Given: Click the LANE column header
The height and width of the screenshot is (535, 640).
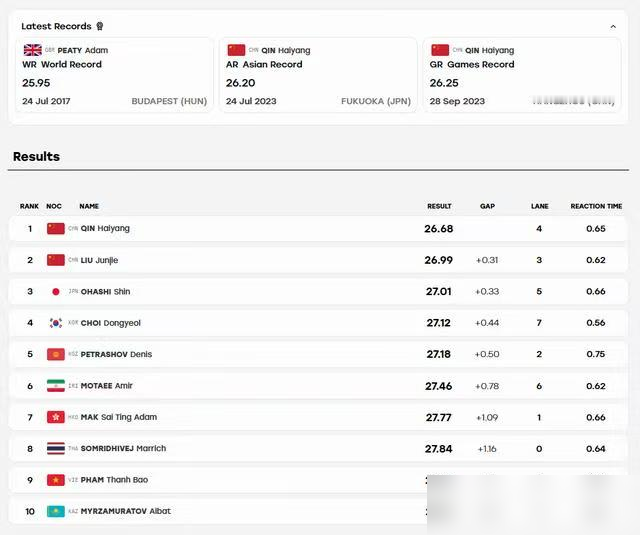Looking at the screenshot, I should [540, 206].
